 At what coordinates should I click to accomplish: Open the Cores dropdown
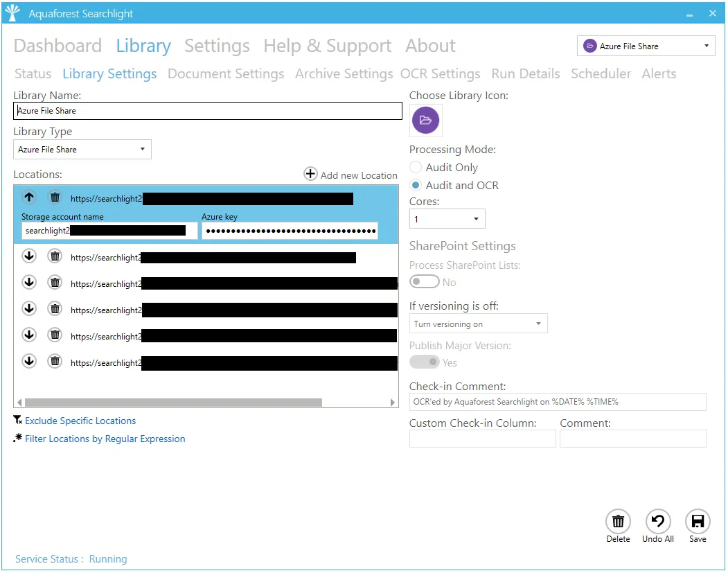(447, 219)
